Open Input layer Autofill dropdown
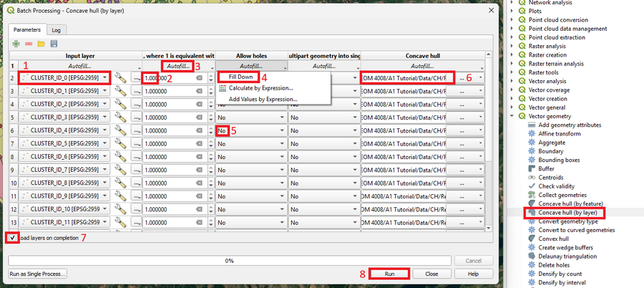This screenshot has height=288, width=644. [79, 66]
